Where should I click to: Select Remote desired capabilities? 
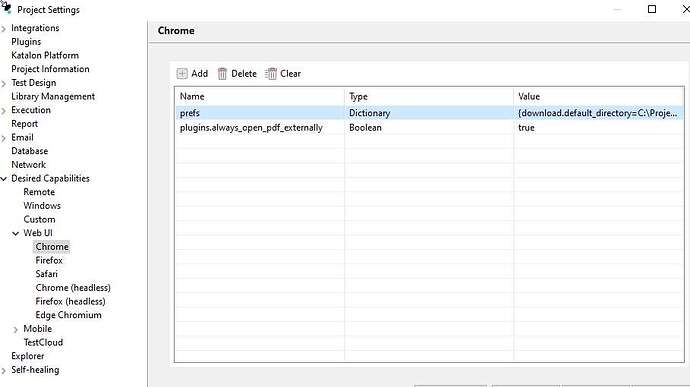click(x=39, y=192)
